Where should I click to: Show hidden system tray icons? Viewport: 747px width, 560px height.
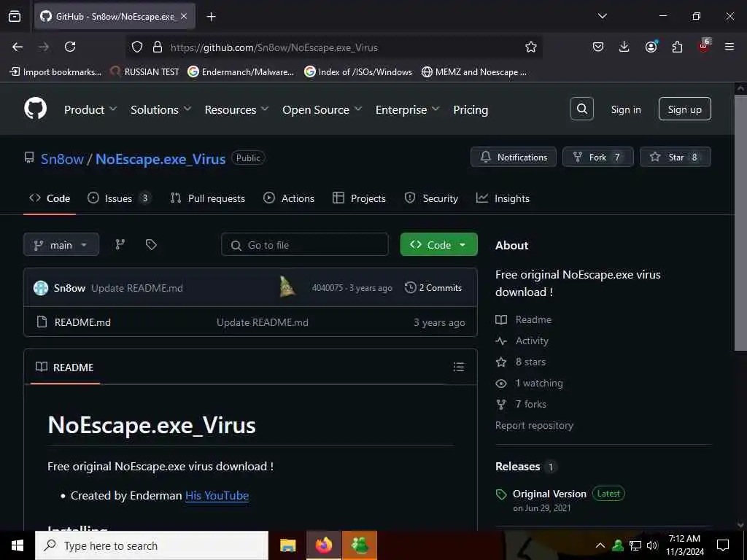(600, 545)
